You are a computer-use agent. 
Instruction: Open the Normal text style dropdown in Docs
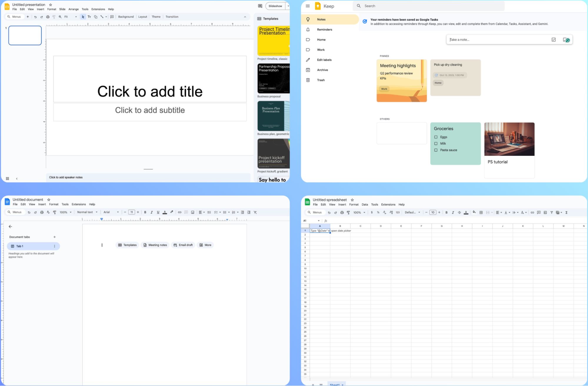pyautogui.click(x=87, y=212)
